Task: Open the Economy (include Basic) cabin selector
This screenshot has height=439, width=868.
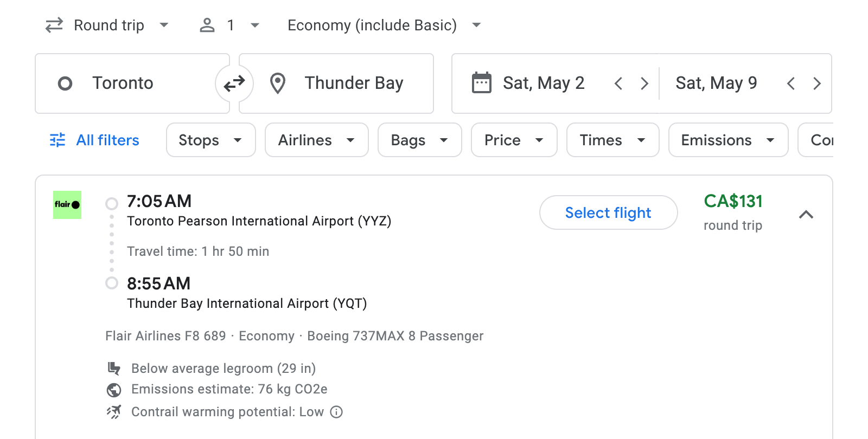Action: (382, 25)
